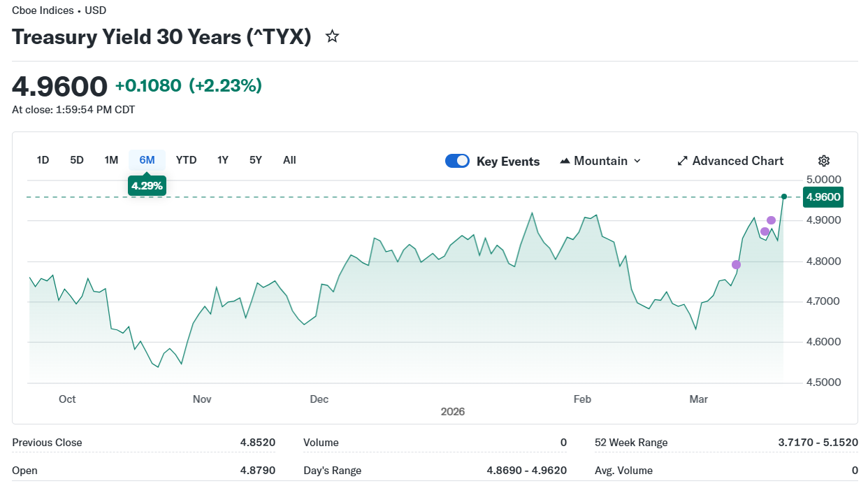Select the 5D time range tab

[x=77, y=160]
